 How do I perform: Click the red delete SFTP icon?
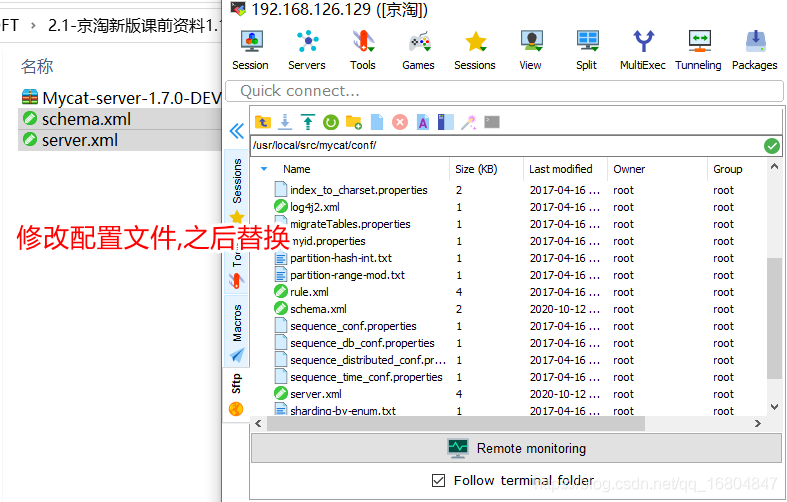click(400, 122)
